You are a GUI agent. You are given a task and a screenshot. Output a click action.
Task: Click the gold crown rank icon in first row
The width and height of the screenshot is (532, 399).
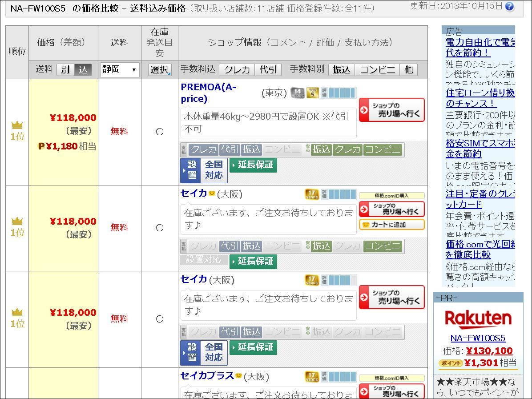17,125
